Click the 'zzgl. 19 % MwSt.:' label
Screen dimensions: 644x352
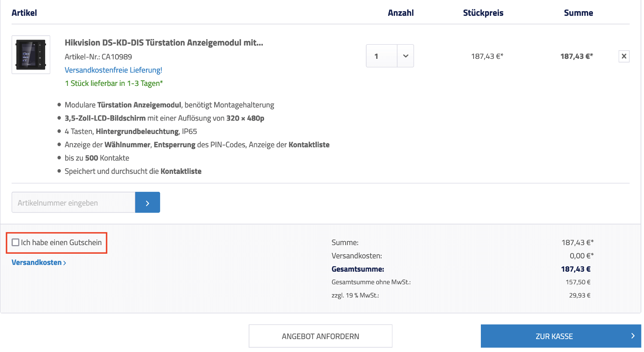coord(355,295)
